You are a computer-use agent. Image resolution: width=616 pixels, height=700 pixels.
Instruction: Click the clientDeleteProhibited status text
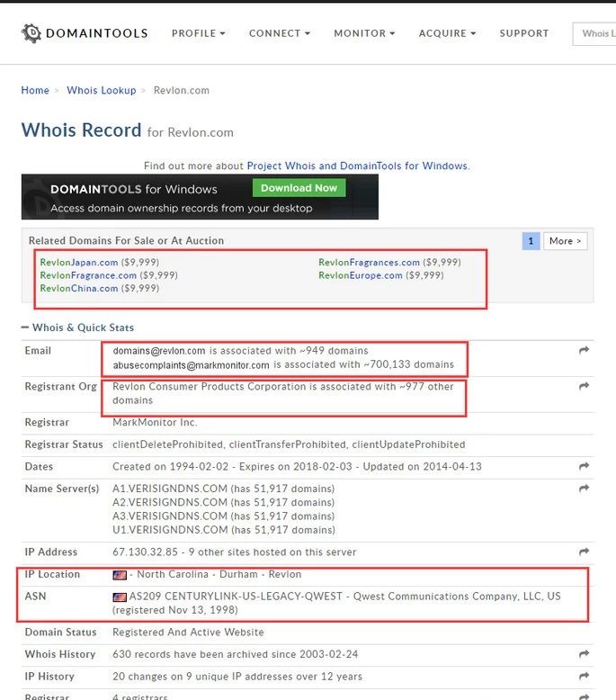click(x=168, y=444)
